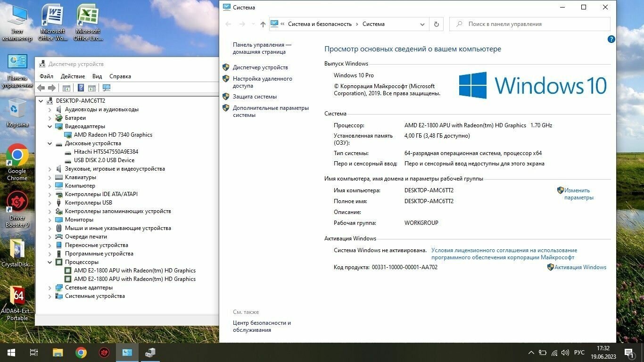This screenshot has height=362, width=644.
Task: Expand the Клавиатуры node
Action: (x=50, y=177)
